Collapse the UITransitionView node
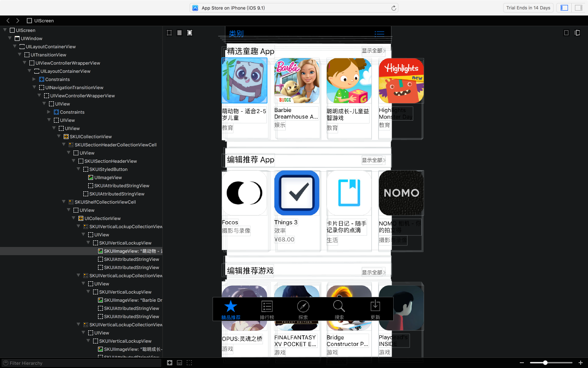 tap(20, 54)
